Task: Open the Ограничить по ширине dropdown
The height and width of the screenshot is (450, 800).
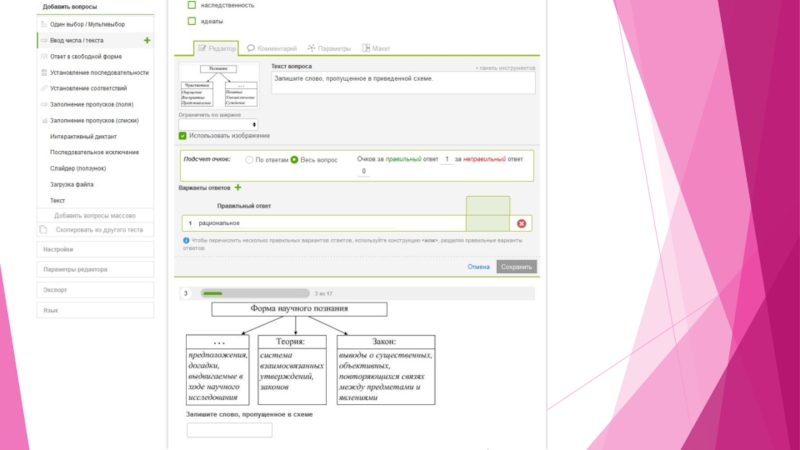Action: (218, 124)
